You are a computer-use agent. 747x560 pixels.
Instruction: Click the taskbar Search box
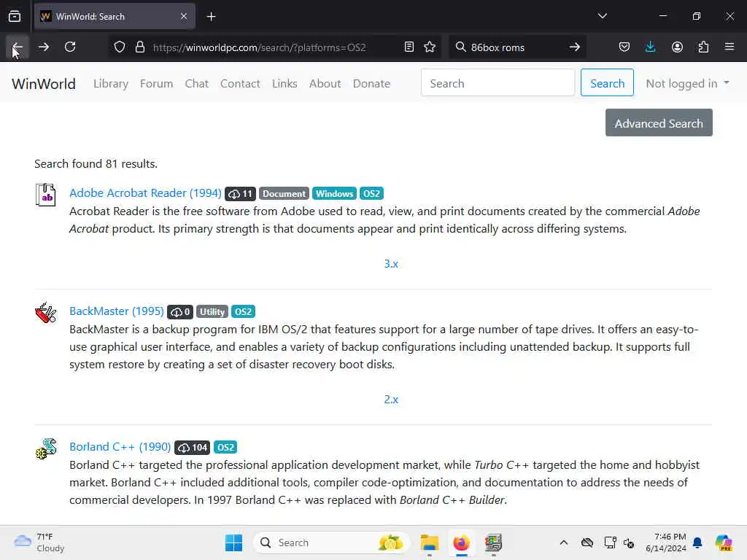point(332,542)
